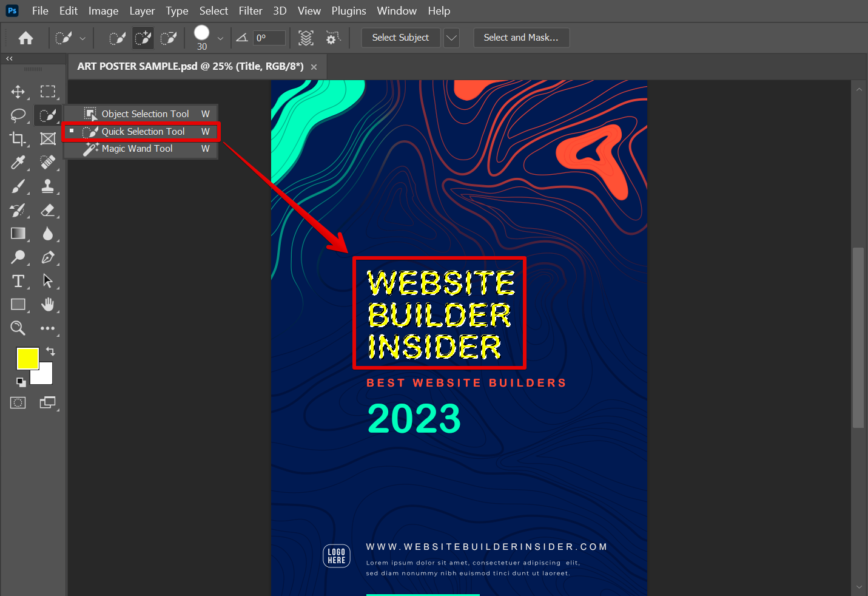Open the tool preset picker dropdown
The height and width of the screenshot is (596, 868).
[82, 38]
